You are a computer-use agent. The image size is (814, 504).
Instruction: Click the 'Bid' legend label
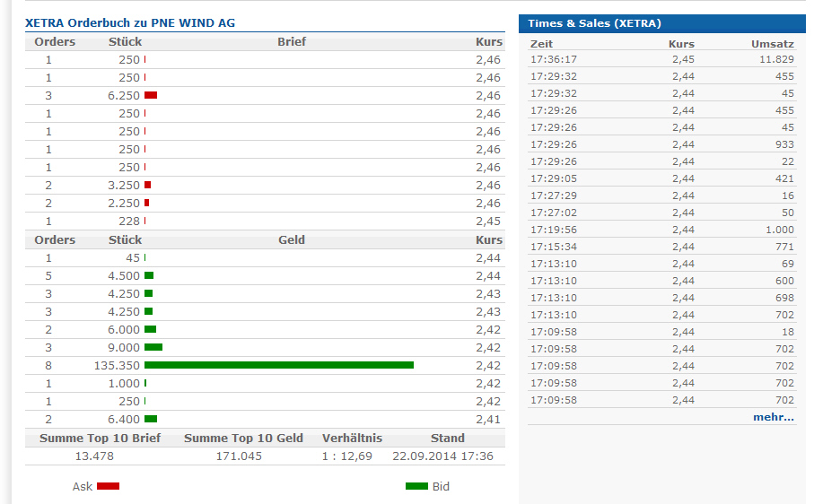click(441, 486)
